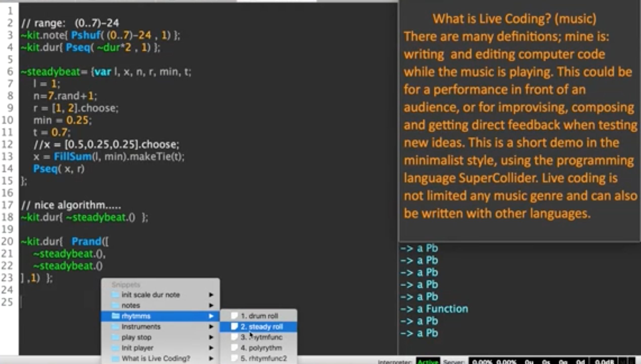The image size is (641, 364).
Task: Toggle the server mute M button
Action: pos(623,361)
